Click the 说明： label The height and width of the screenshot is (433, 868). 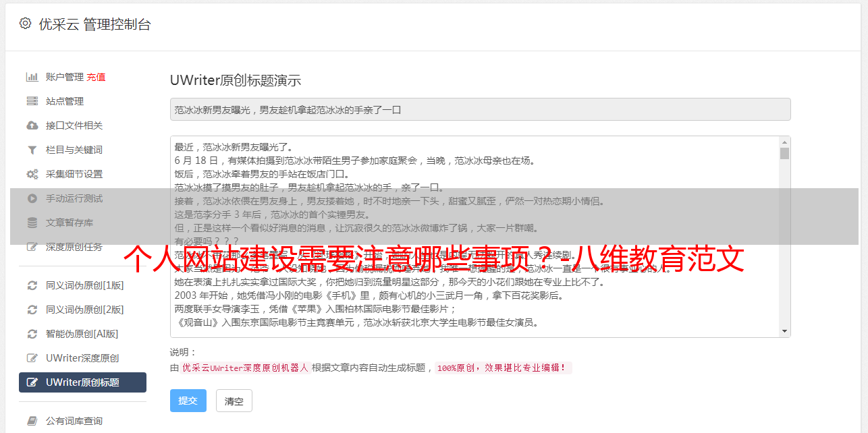click(x=183, y=352)
